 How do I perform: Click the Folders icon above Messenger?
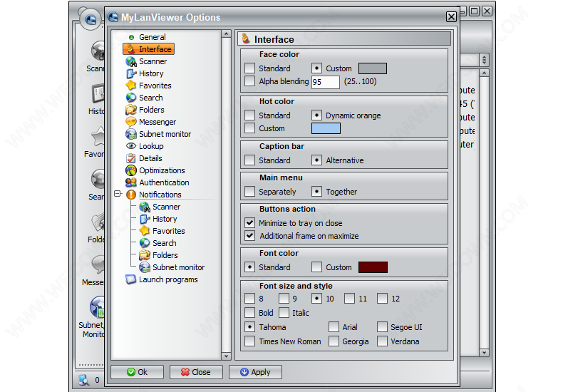(131, 110)
